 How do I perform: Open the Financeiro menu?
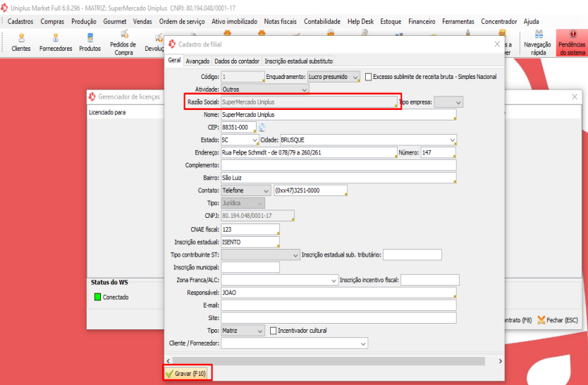pos(422,21)
